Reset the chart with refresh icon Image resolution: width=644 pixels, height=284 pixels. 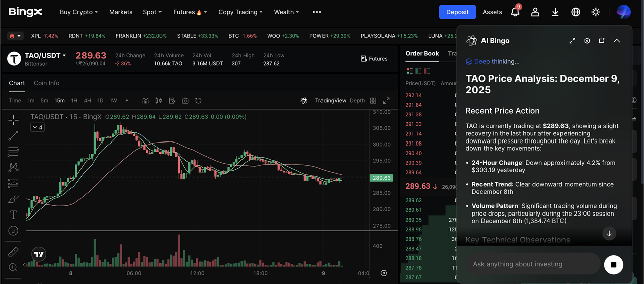[x=198, y=101]
